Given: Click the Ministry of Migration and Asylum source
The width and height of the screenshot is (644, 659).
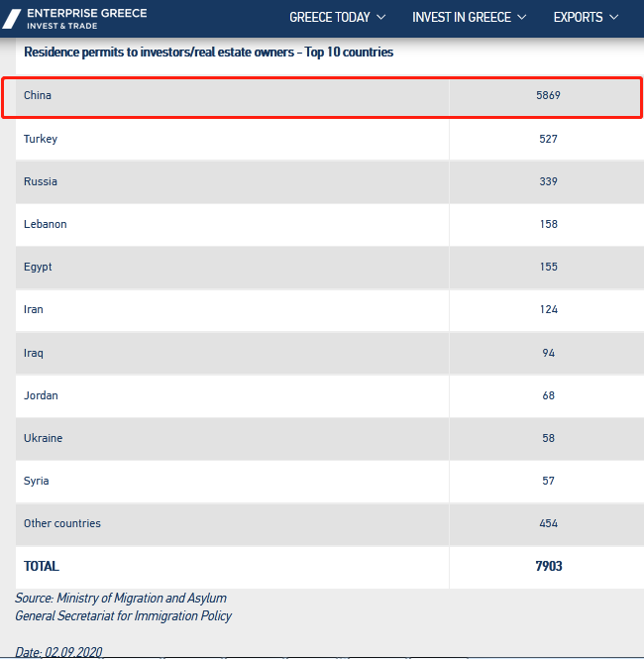Looking at the screenshot, I should [x=121, y=598].
